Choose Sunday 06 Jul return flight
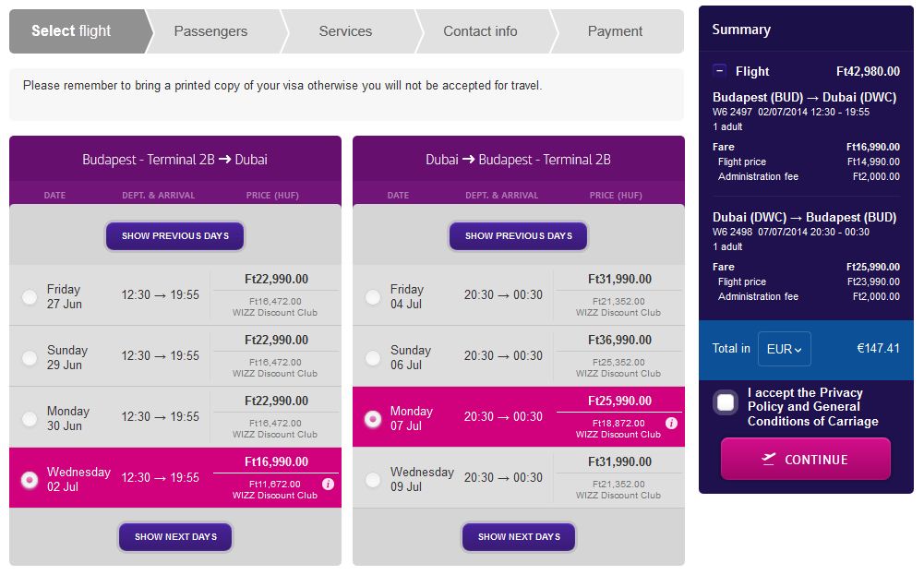924x575 pixels. point(373,357)
